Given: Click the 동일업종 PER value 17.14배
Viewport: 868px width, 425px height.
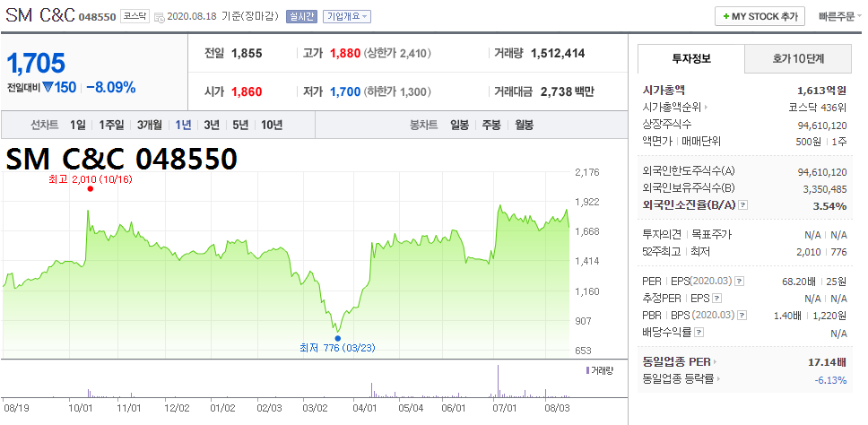Looking at the screenshot, I should [x=827, y=362].
